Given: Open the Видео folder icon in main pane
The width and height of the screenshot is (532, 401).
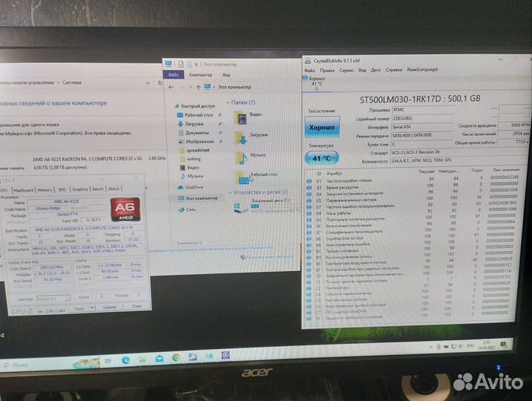Looking at the screenshot, I should pos(241,118).
